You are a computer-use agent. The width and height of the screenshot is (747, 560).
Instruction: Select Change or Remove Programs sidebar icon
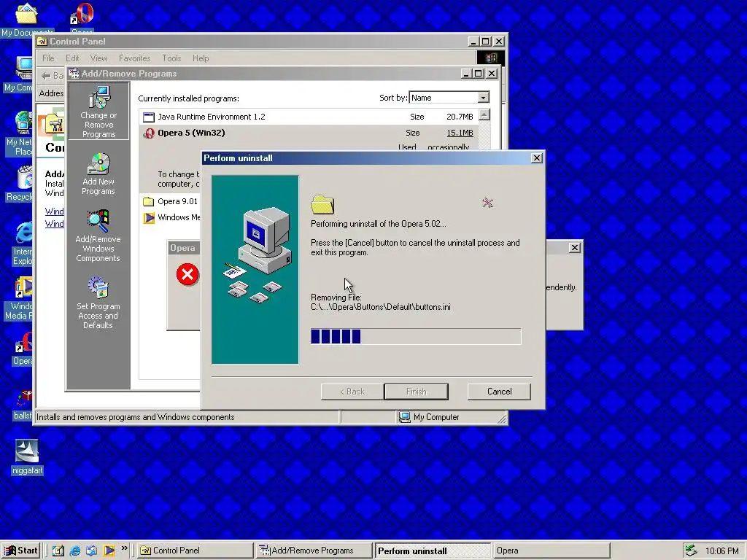[x=98, y=111]
